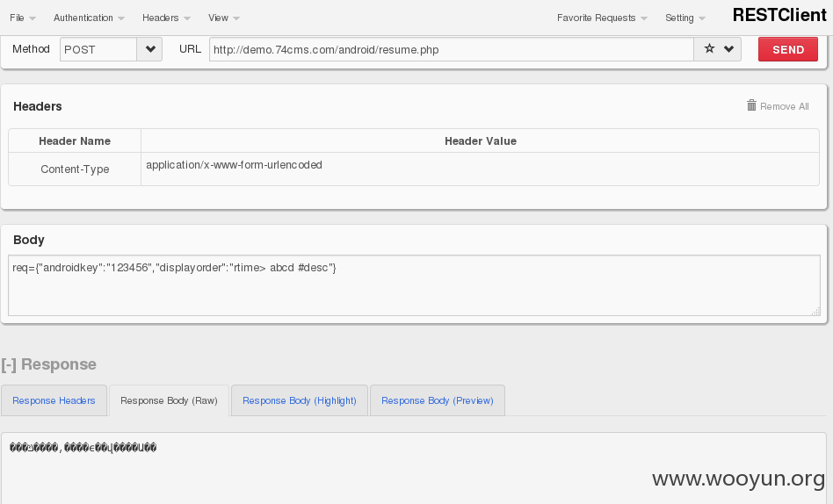Switch to Response Body (Raw) tab

pos(169,400)
